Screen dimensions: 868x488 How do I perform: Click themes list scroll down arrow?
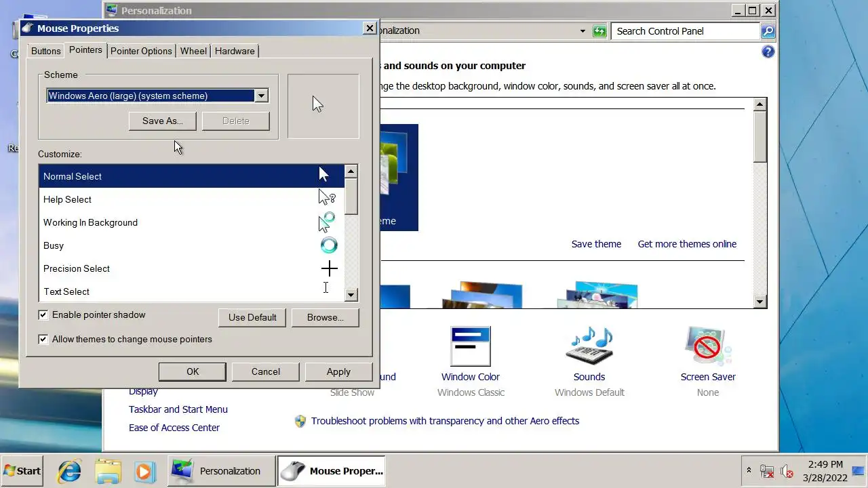(x=760, y=302)
